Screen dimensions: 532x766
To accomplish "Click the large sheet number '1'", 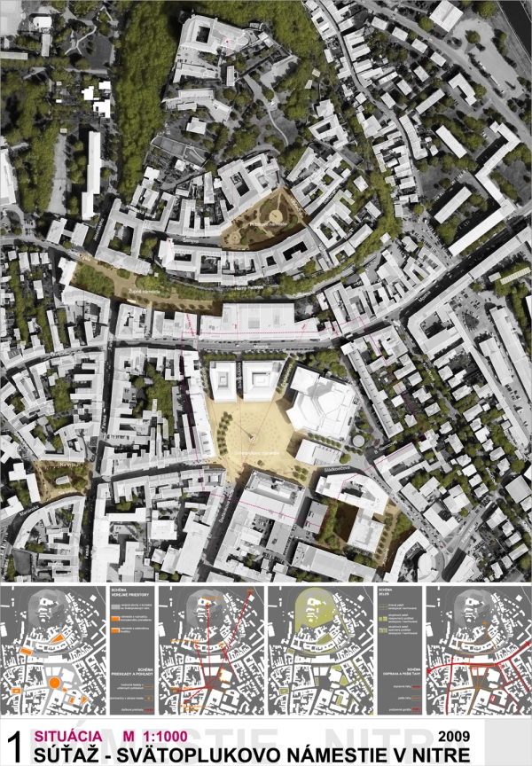I will coord(14,745).
